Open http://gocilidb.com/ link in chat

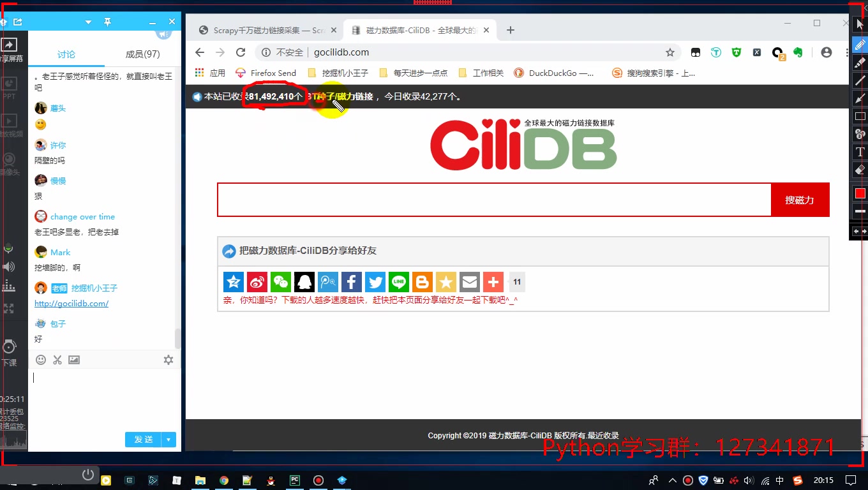pos(71,304)
